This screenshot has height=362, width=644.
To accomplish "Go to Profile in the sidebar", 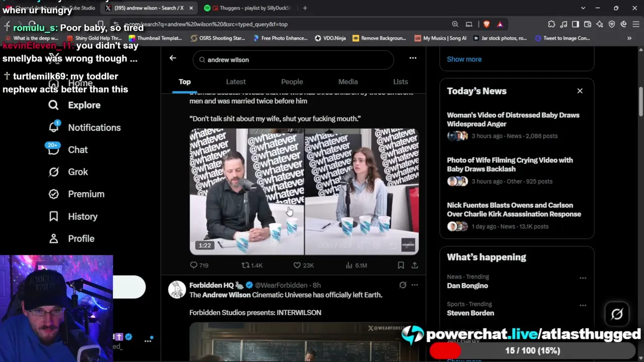I will [71, 238].
